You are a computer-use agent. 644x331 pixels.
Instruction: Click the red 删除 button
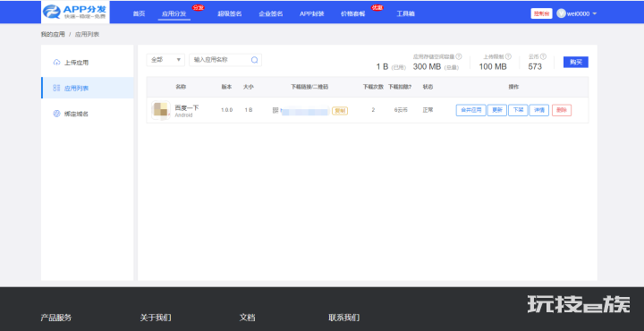[562, 110]
